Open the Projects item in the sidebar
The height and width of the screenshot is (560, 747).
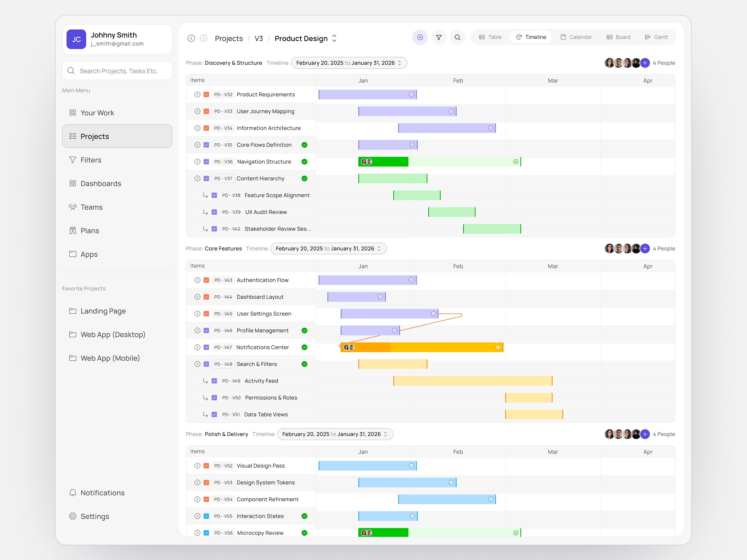[95, 136]
